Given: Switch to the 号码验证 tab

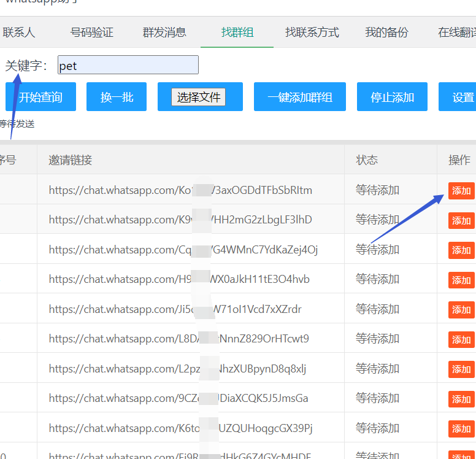Looking at the screenshot, I should coord(91,32).
